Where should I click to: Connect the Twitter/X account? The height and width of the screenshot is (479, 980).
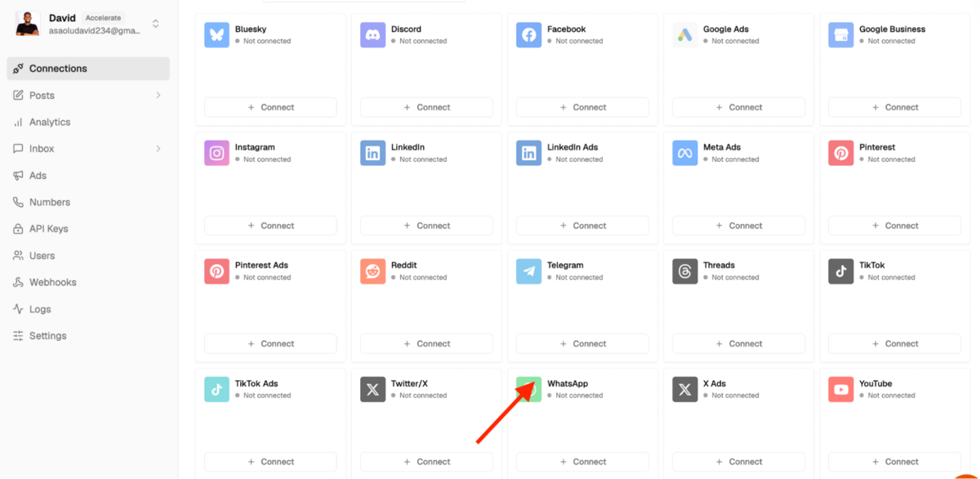tap(426, 462)
